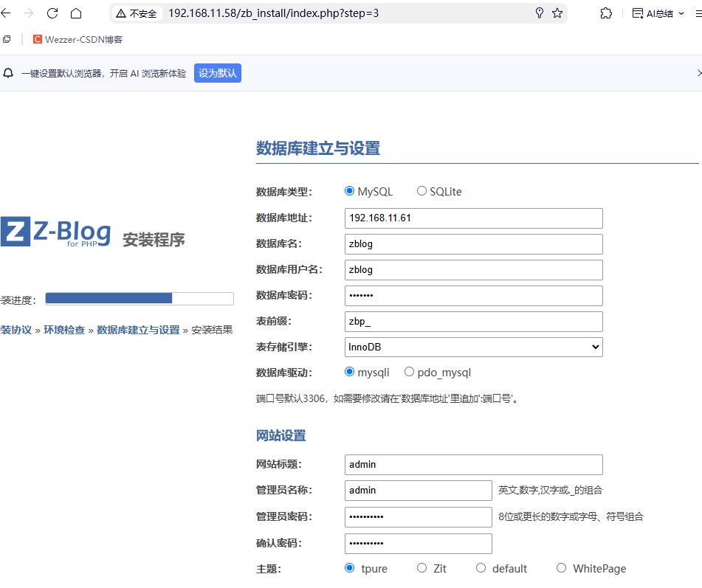
Task: Open the Wezzer-CSDN博客 bookmark
Action: tap(78, 39)
